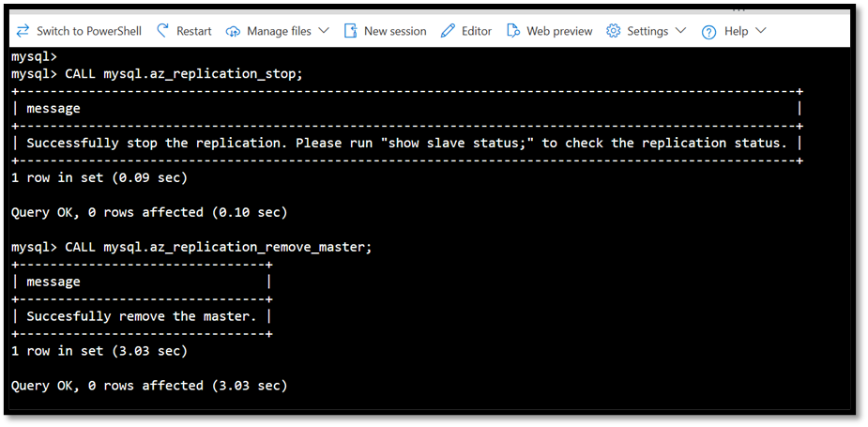This screenshot has width=868, height=427.
Task: Select the Restart text label
Action: (193, 31)
